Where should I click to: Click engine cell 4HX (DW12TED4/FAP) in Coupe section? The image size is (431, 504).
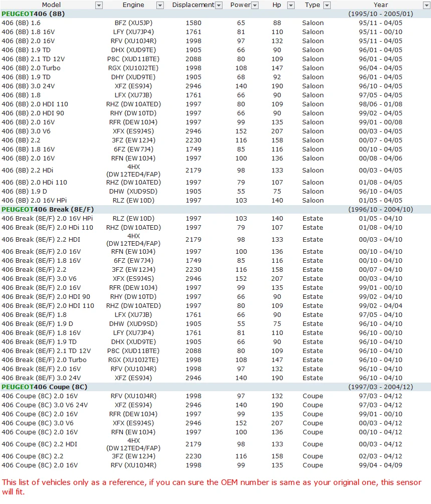tap(133, 444)
